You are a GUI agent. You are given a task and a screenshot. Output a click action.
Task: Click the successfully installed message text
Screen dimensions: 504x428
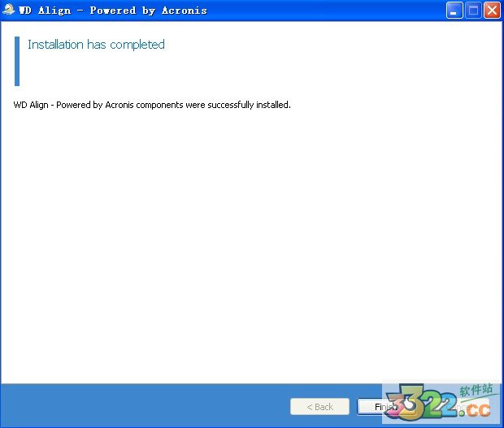(x=152, y=105)
